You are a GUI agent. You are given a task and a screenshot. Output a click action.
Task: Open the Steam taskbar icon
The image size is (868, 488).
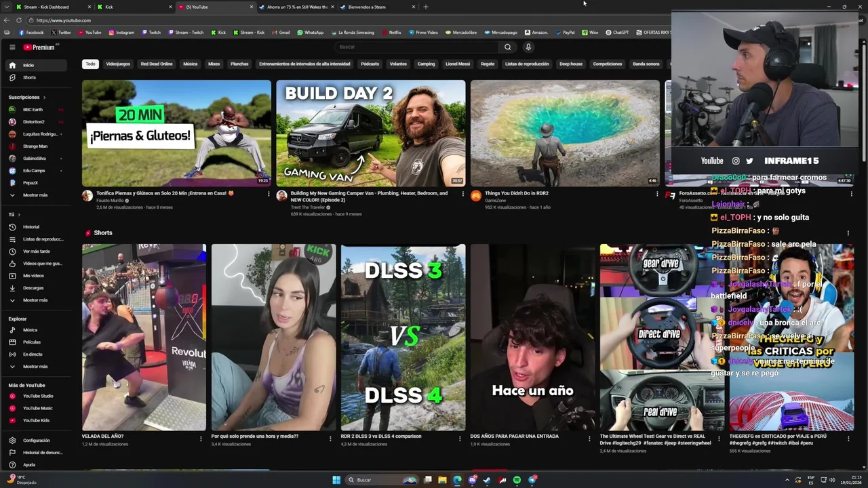click(x=487, y=480)
